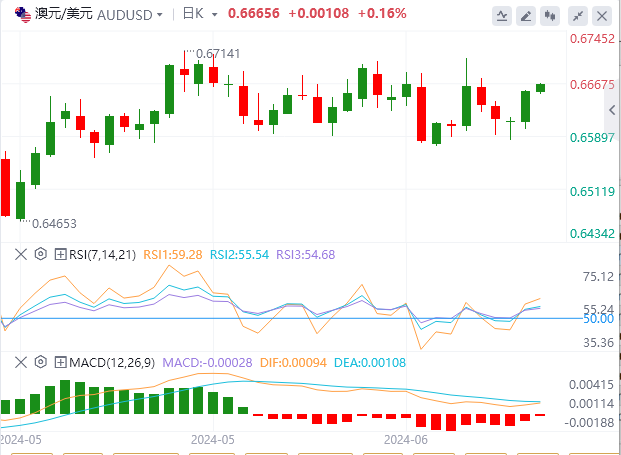Click the 0.64342 price axis label
Screen dimensions: 621x455
(x=592, y=234)
